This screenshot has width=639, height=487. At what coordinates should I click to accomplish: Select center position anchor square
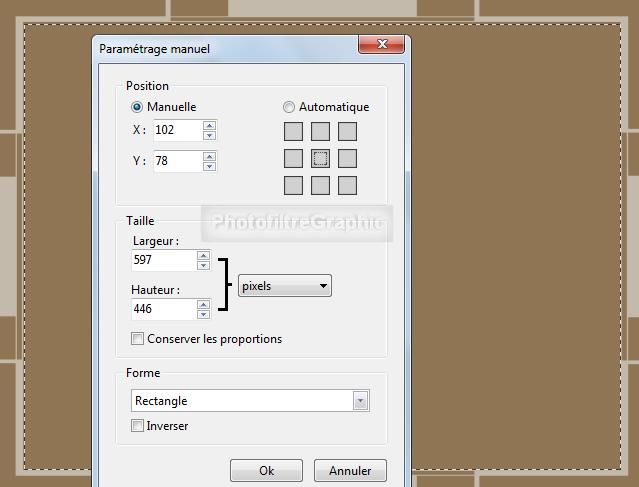point(320,158)
